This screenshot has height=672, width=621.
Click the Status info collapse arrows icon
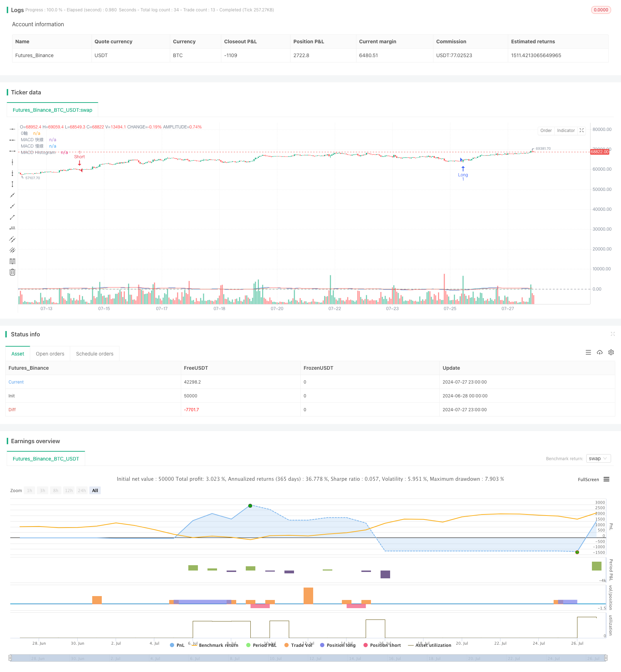pyautogui.click(x=612, y=334)
